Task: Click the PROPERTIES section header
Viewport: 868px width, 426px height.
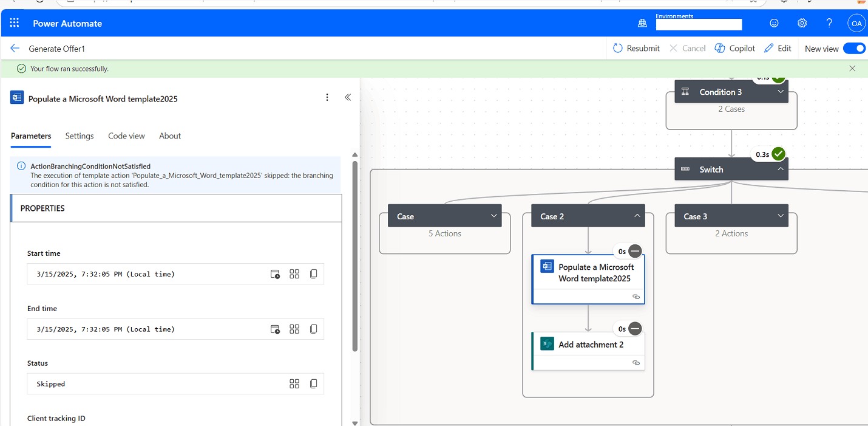Action: tap(176, 208)
